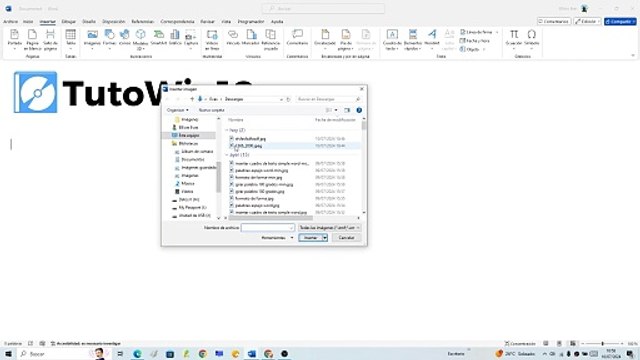The image size is (640, 360).
Task: Open the Herramientas dropdown in the dialog
Action: [x=277, y=238]
